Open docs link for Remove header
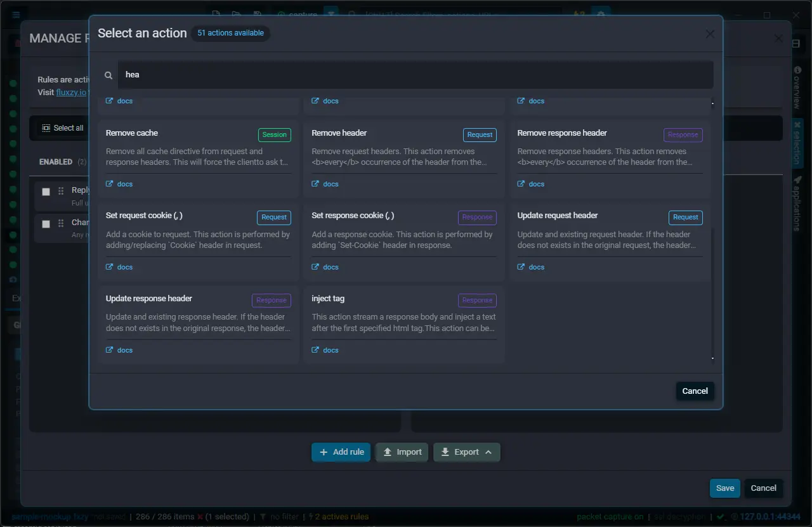Viewport: 812px width, 527px height. (x=325, y=184)
